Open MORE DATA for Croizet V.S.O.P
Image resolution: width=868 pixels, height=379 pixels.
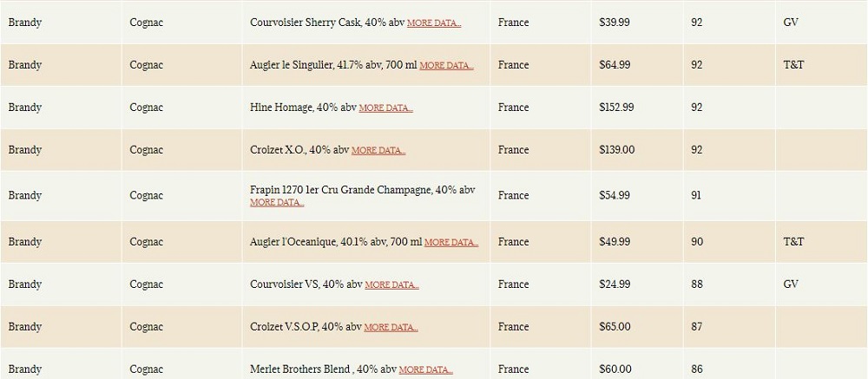391,328
